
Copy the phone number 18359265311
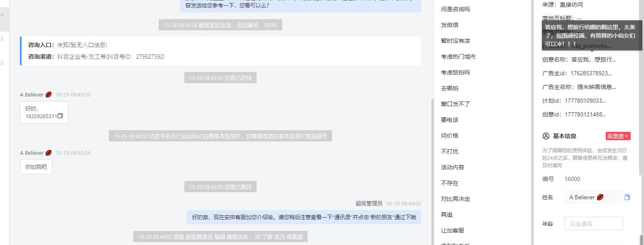tap(60, 116)
